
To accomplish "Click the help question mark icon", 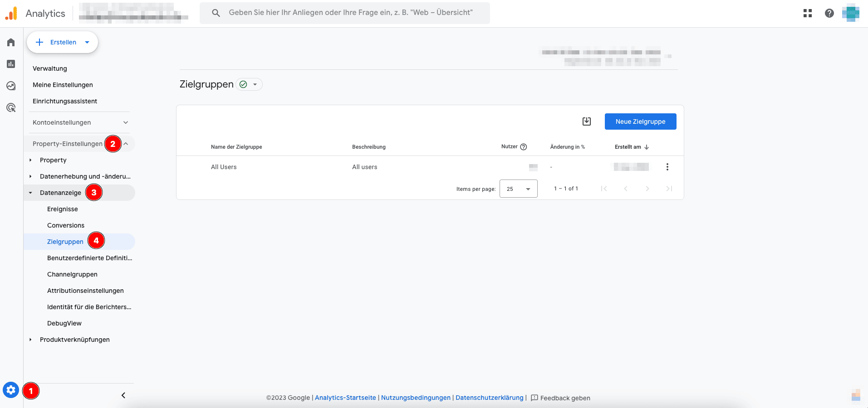I will (829, 13).
